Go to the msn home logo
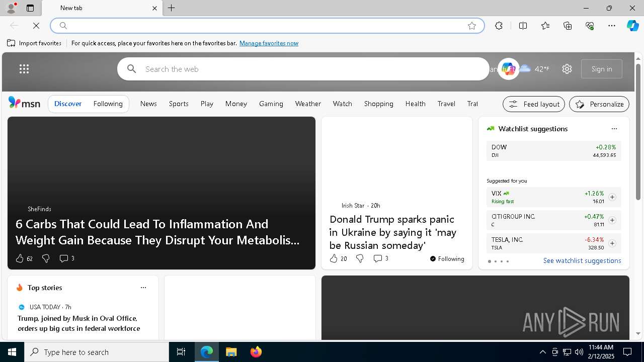 point(24,103)
